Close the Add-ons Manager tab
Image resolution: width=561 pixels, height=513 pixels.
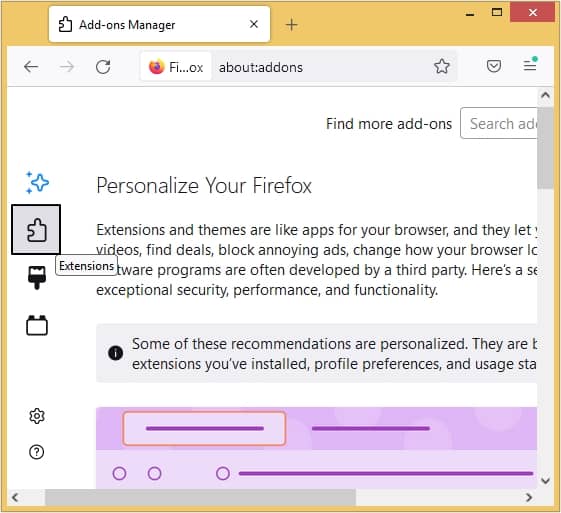point(254,24)
